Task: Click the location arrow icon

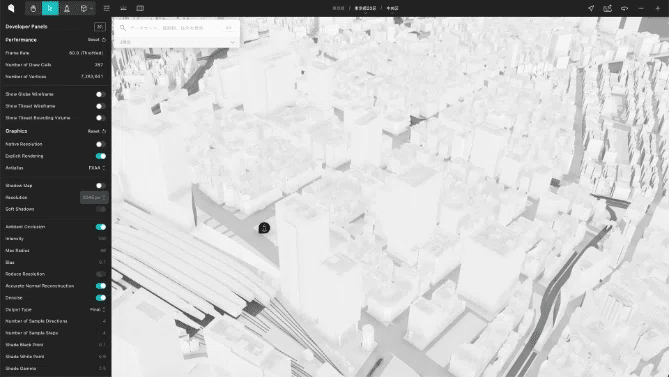Action: click(591, 8)
